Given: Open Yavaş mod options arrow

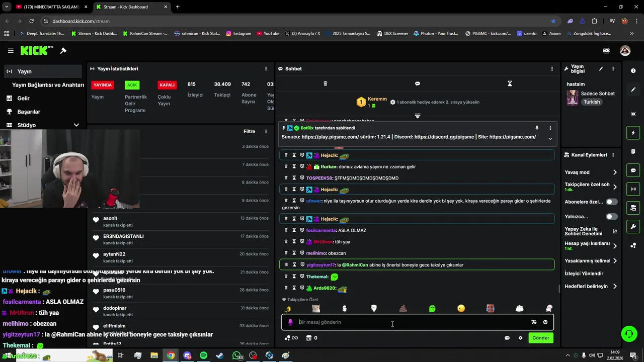Looking at the screenshot, I should 615,172.
